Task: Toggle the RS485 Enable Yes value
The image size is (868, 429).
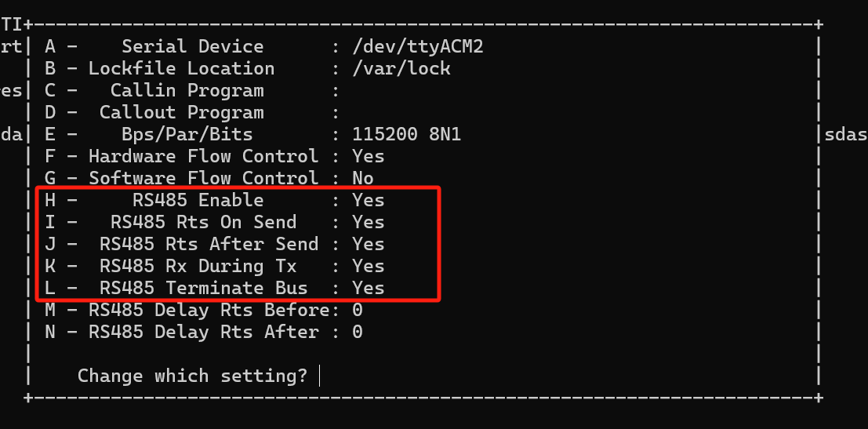Action: (368, 200)
